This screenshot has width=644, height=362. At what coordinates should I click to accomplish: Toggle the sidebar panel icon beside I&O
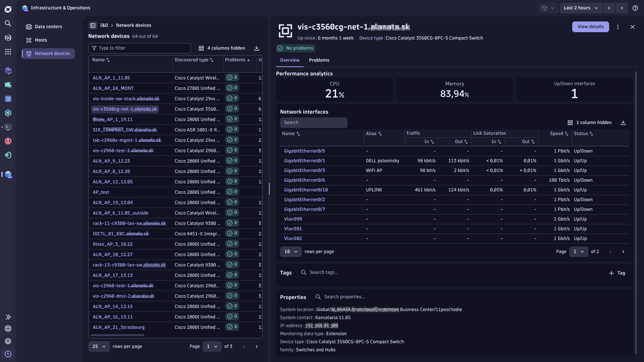93,25
